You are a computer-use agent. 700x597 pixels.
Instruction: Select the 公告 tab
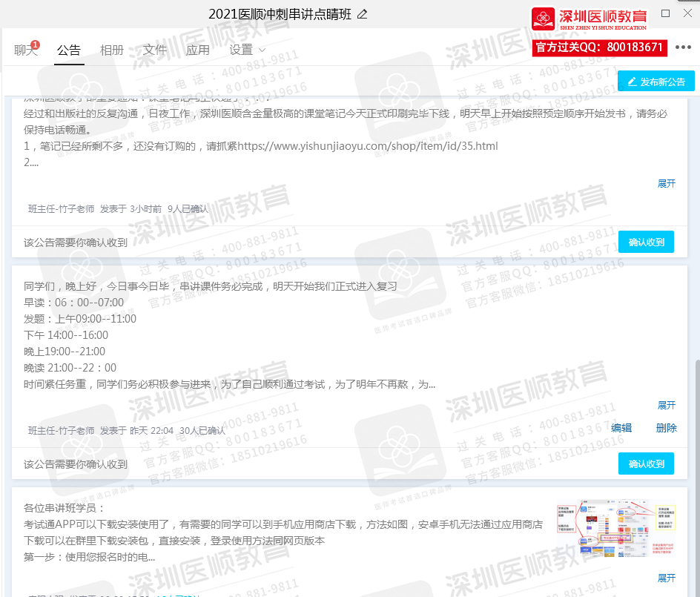[x=69, y=50]
